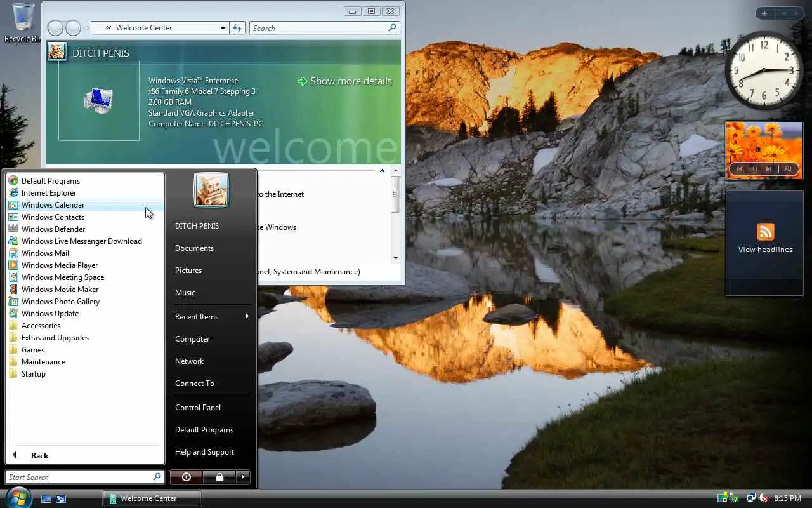This screenshot has width=812, height=508.
Task: Click the user account picture in Start menu
Action: click(211, 190)
